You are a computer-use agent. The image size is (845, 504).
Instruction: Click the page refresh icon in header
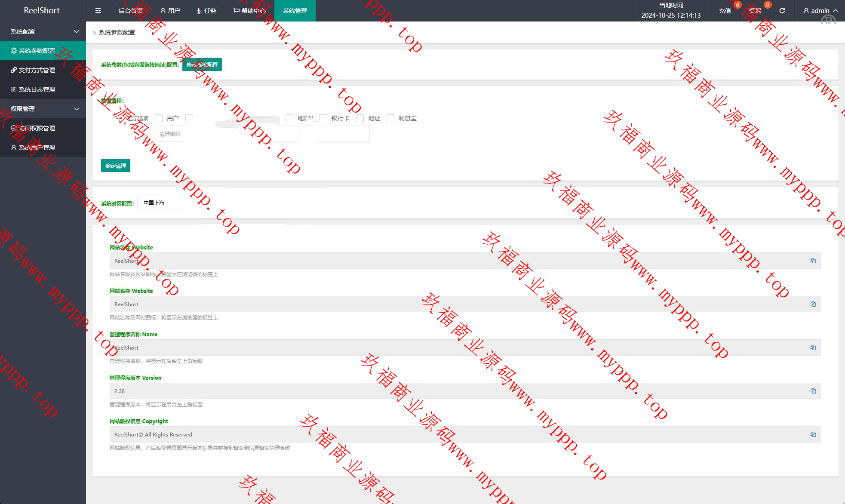pyautogui.click(x=782, y=11)
